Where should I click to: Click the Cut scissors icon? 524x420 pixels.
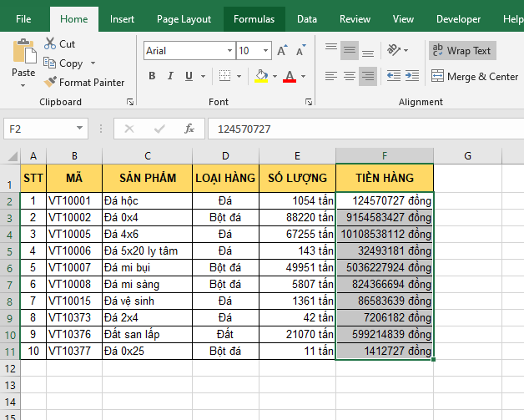(x=50, y=43)
